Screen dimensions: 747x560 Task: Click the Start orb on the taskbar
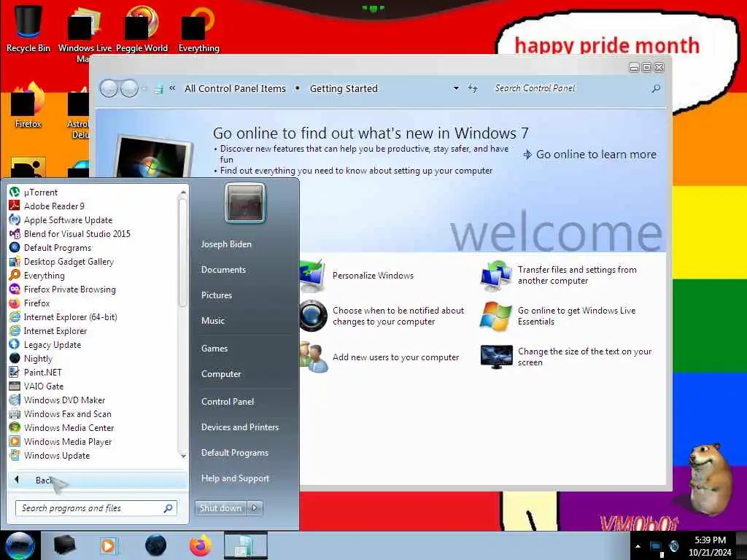click(x=20, y=545)
